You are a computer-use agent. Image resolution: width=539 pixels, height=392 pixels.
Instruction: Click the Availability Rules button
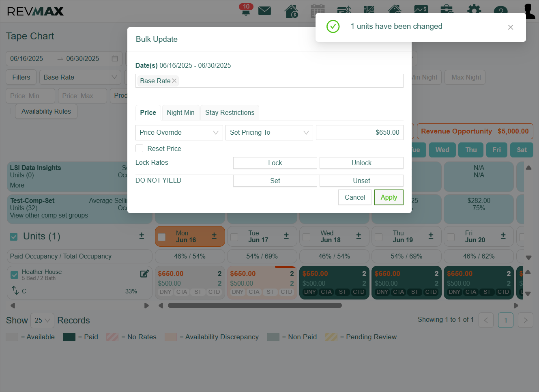click(46, 111)
